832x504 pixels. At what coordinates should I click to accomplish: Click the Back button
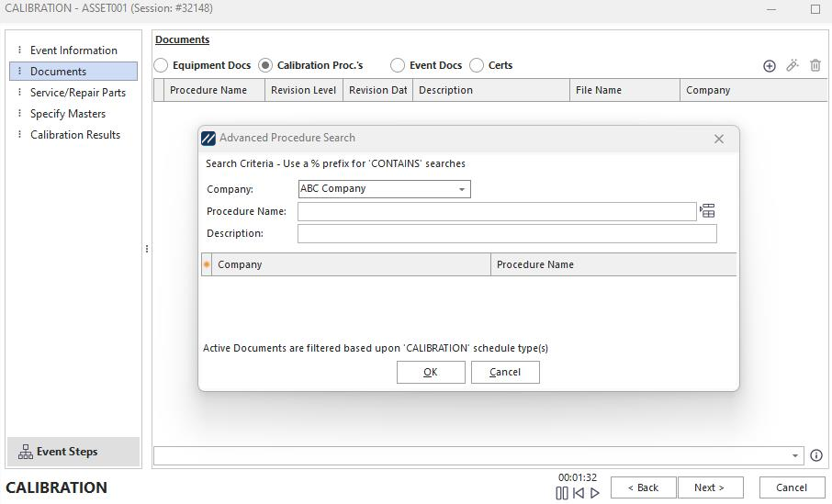(643, 487)
